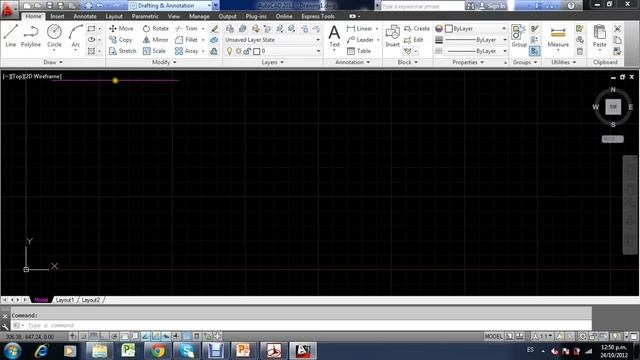This screenshot has width=640, height=360.
Task: Toggle Infer Constraints in status bar
Action: 73,336
